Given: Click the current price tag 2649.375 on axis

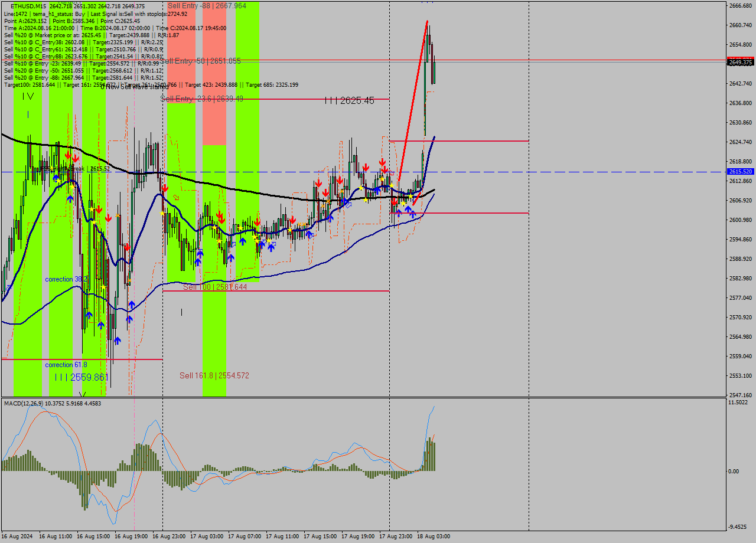Looking at the screenshot, I should 741,62.
